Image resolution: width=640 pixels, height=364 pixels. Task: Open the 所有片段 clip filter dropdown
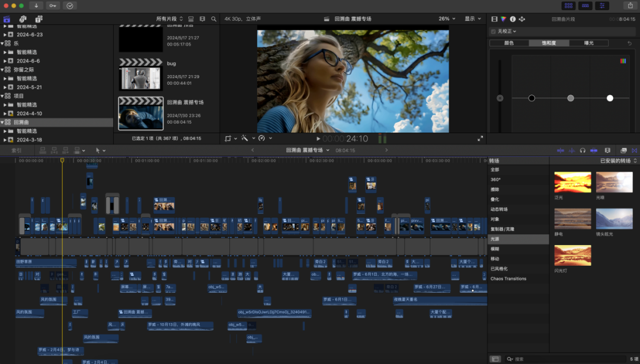coord(169,19)
